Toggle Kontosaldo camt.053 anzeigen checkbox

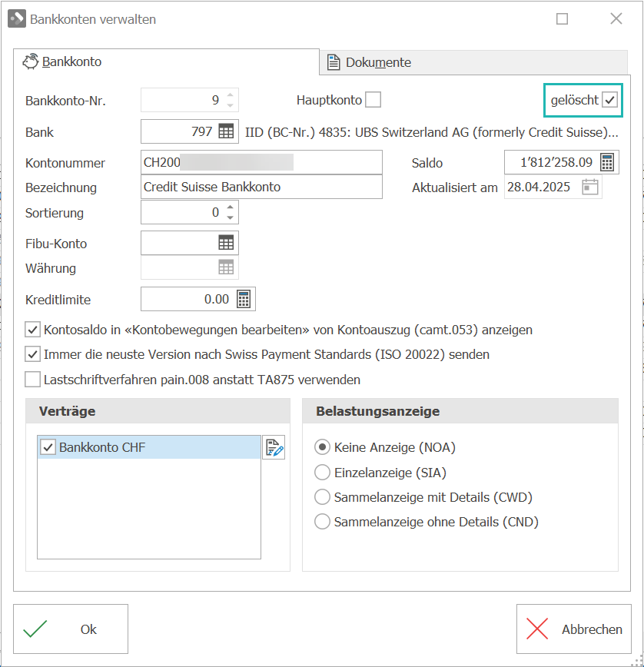click(x=33, y=330)
